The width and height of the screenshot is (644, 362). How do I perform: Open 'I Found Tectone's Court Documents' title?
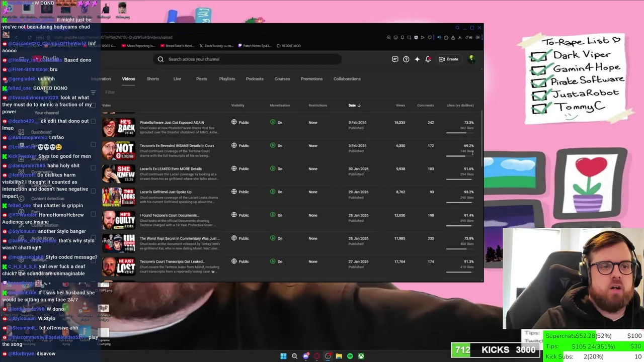point(170,215)
